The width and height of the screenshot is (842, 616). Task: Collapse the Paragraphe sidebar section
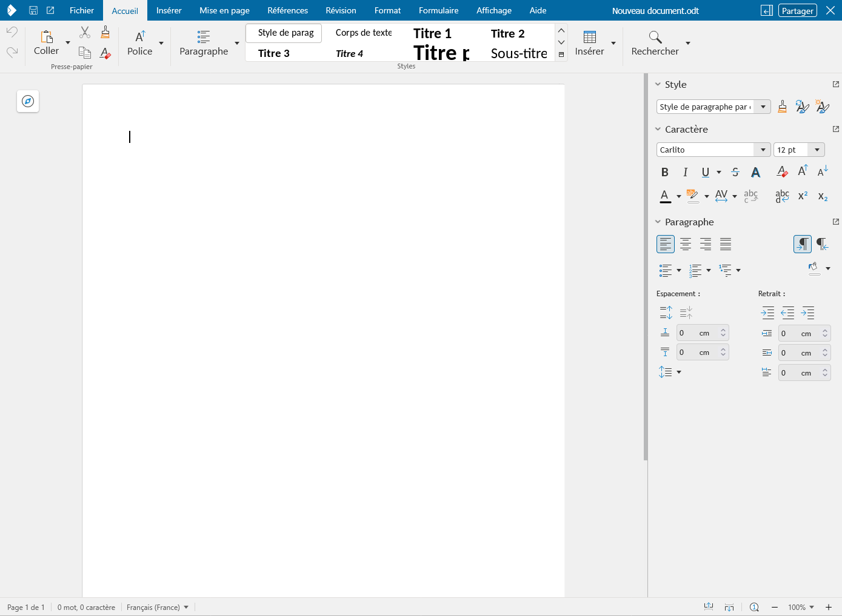pos(658,222)
